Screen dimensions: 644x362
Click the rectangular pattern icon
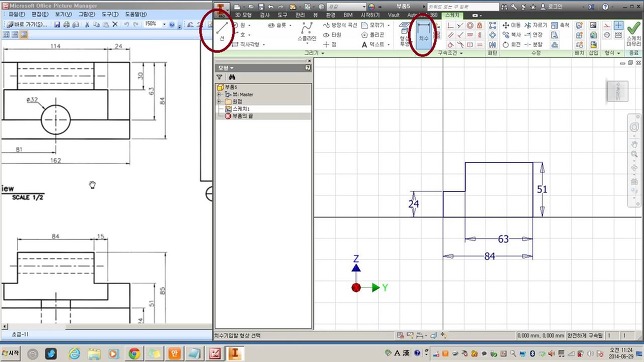coord(492,25)
